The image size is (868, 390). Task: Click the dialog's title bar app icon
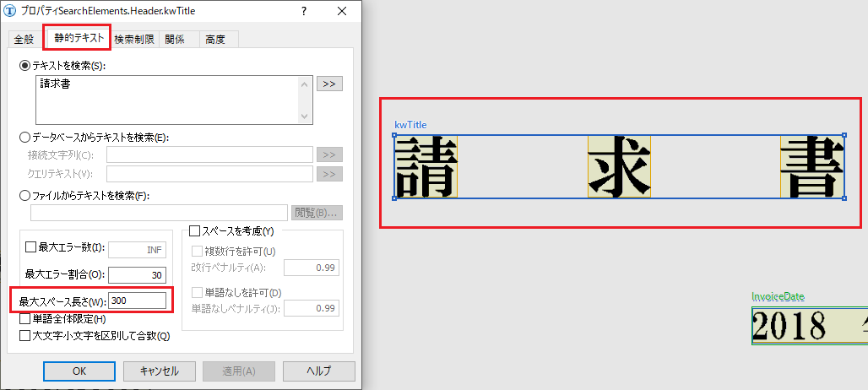point(10,10)
